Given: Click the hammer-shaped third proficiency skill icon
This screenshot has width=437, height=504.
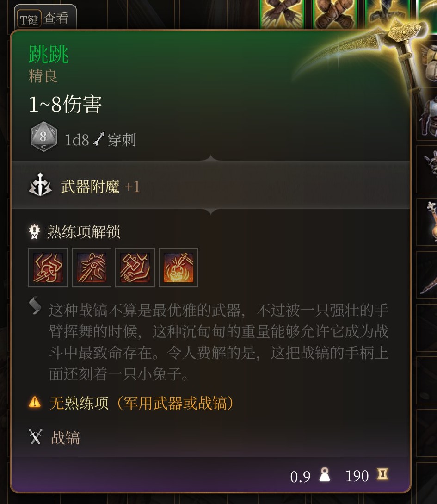Looking at the screenshot, I should point(135,268).
